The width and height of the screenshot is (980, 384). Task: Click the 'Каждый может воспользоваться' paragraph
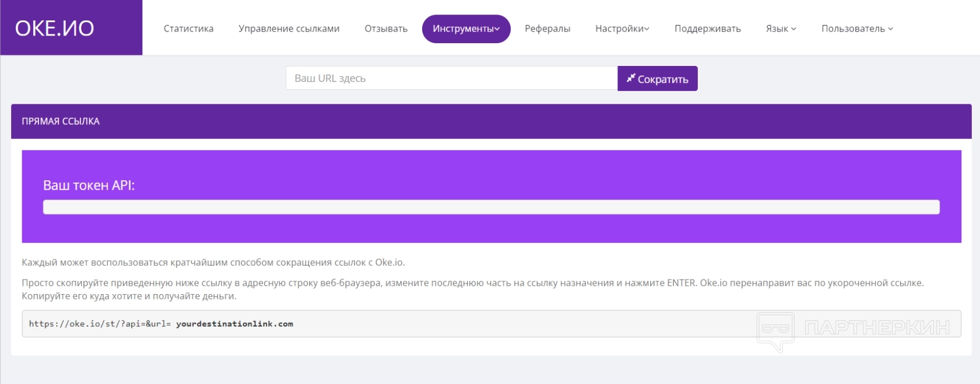(x=213, y=263)
